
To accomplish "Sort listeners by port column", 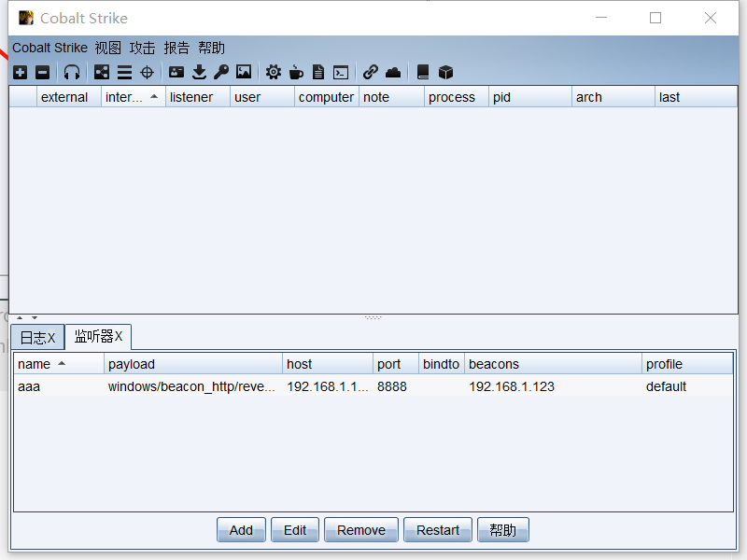I will coord(395,364).
